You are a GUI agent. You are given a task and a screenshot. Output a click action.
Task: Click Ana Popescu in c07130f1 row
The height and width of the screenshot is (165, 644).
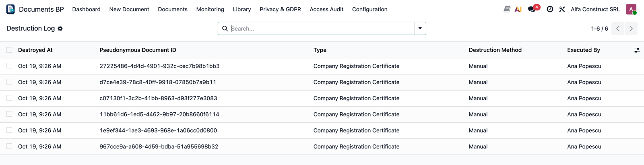point(584,98)
